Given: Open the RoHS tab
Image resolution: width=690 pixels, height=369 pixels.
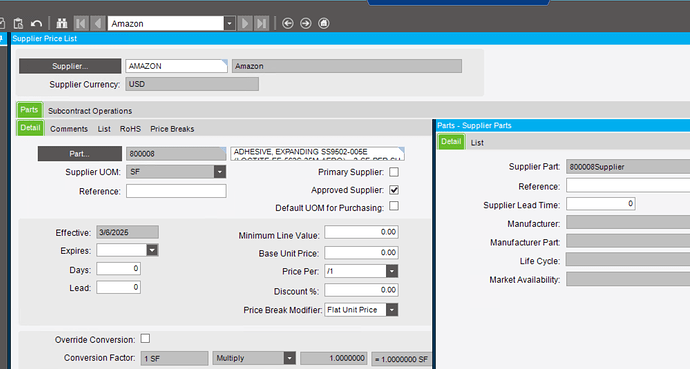Looking at the screenshot, I should coord(130,129).
